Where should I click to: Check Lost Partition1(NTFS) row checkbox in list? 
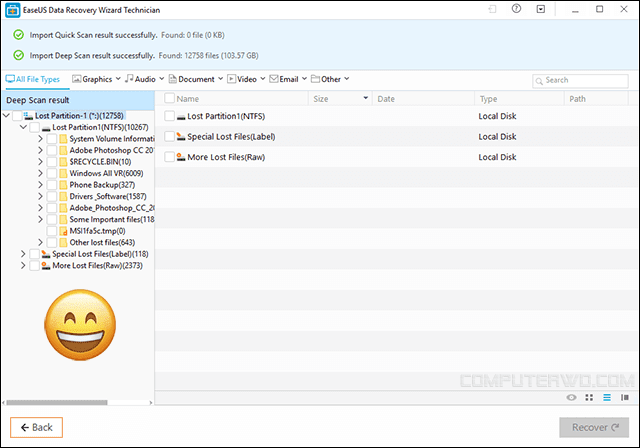(x=169, y=116)
